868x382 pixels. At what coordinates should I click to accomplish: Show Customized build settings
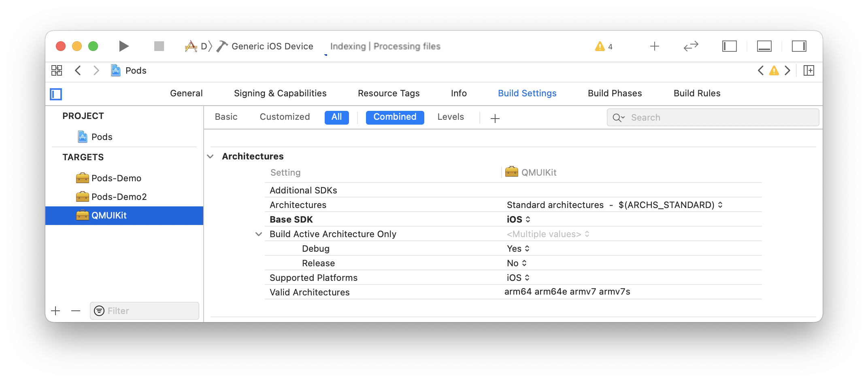285,117
